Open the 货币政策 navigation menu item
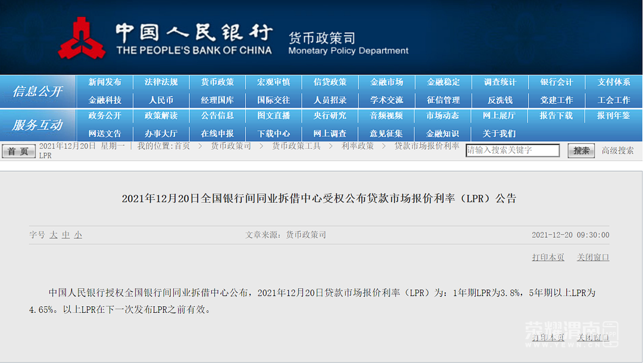643x364 pixels. click(x=217, y=82)
